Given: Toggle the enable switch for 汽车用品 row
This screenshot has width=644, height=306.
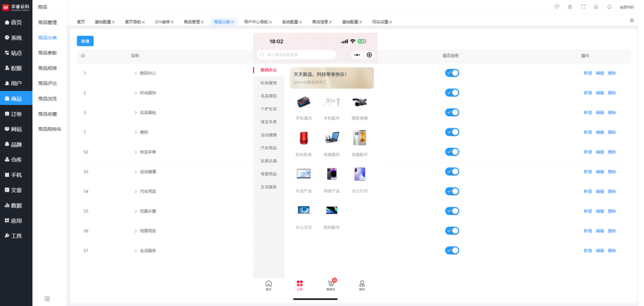Looking at the screenshot, I should coord(452,191).
